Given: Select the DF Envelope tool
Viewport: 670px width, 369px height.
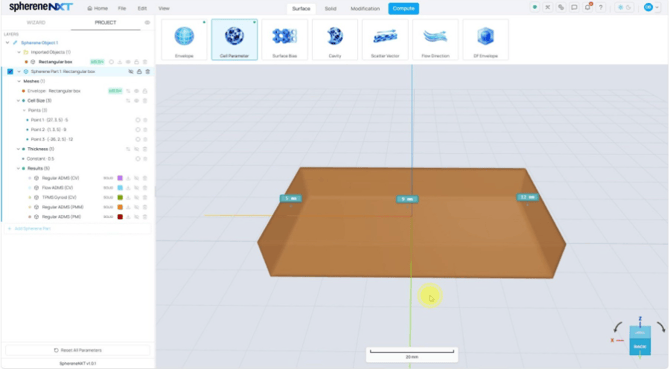Looking at the screenshot, I should coord(485,39).
